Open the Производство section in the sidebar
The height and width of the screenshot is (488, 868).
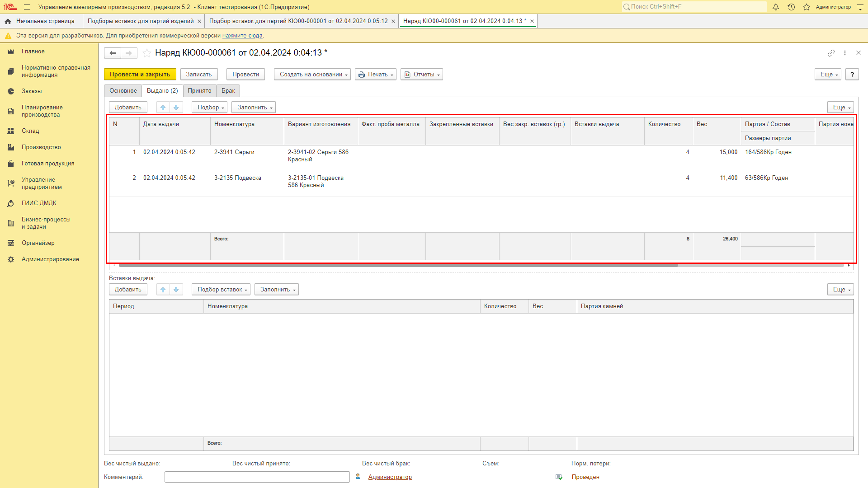41,147
